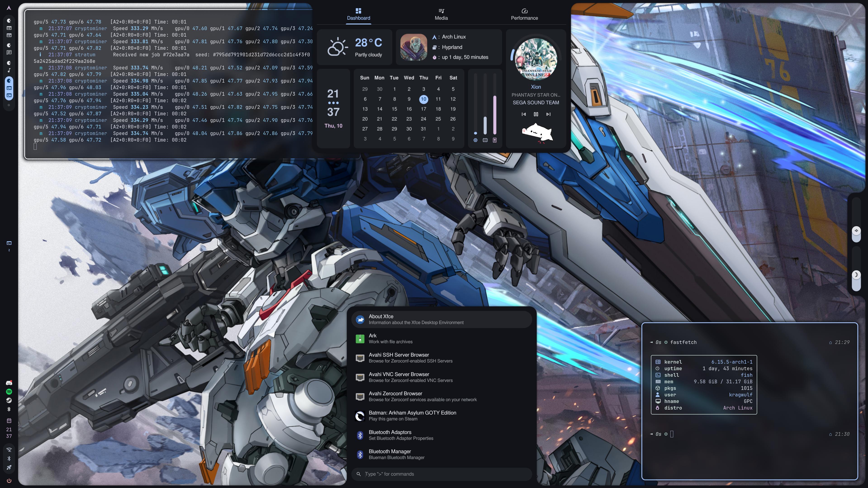Pause the Xion track playback

point(536,114)
